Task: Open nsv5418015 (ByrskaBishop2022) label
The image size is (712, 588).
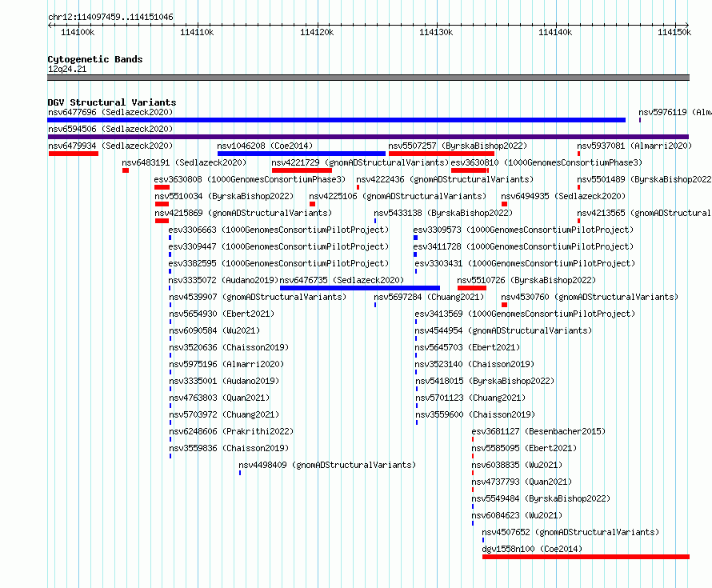Action: (x=486, y=381)
